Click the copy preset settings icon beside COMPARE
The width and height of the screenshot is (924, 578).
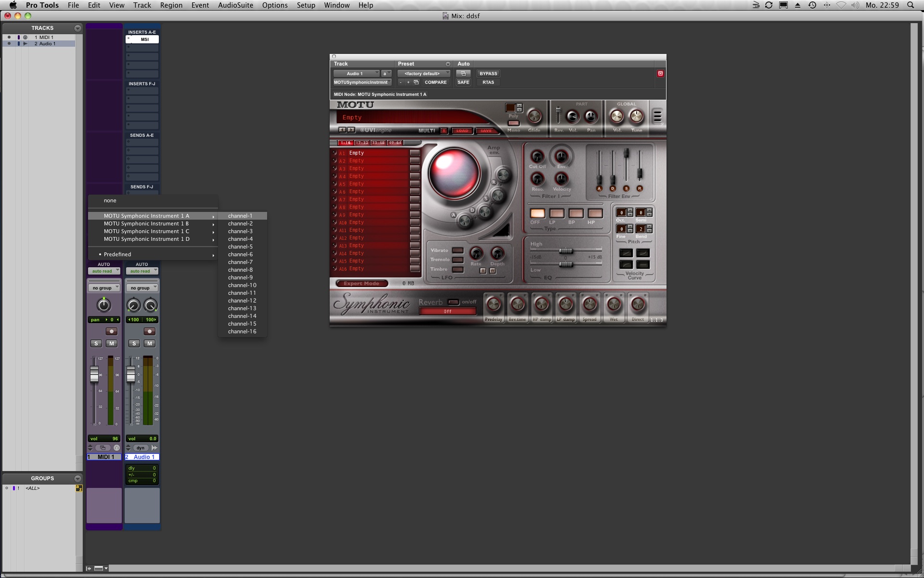416,82
